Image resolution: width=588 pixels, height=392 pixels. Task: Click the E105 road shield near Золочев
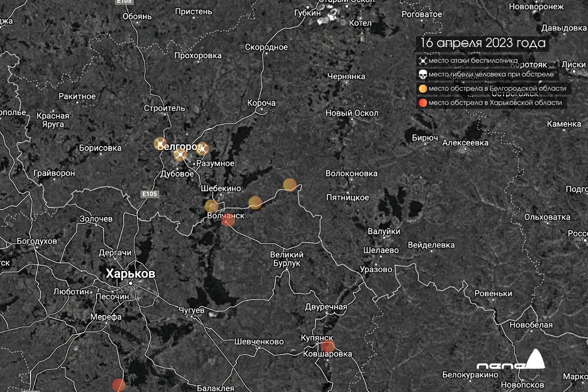pos(149,195)
